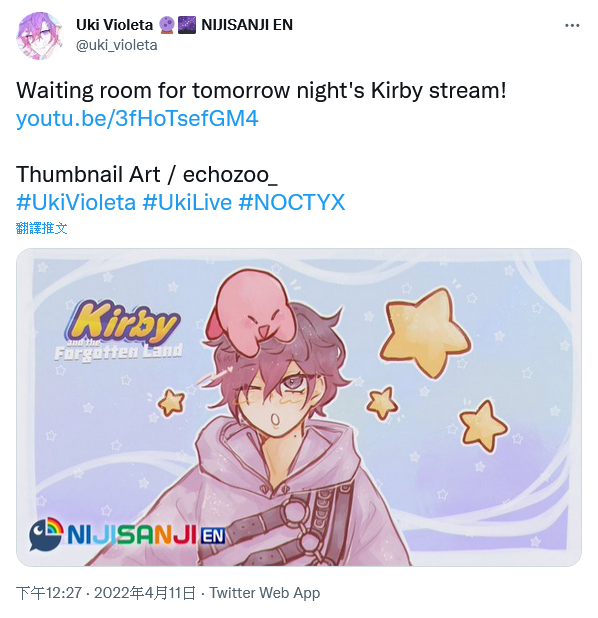Viewport: 598px width, 618px height.
Task: Click the 翻譯推文 translate tweet link
Action: click(x=42, y=228)
